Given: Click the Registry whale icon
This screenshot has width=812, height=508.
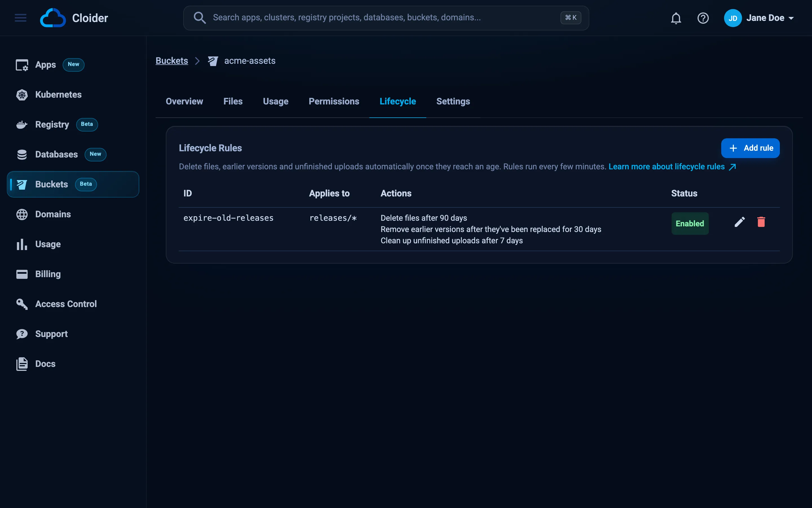Looking at the screenshot, I should 22,125.
